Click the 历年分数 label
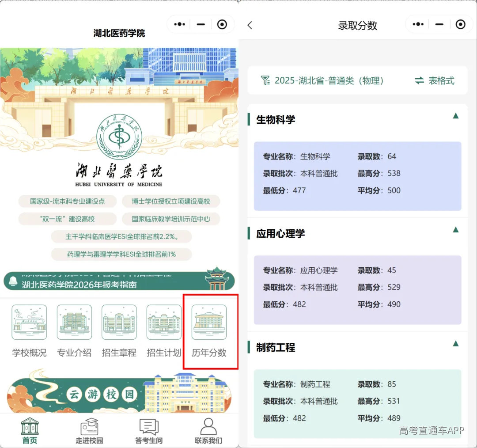 (x=209, y=353)
